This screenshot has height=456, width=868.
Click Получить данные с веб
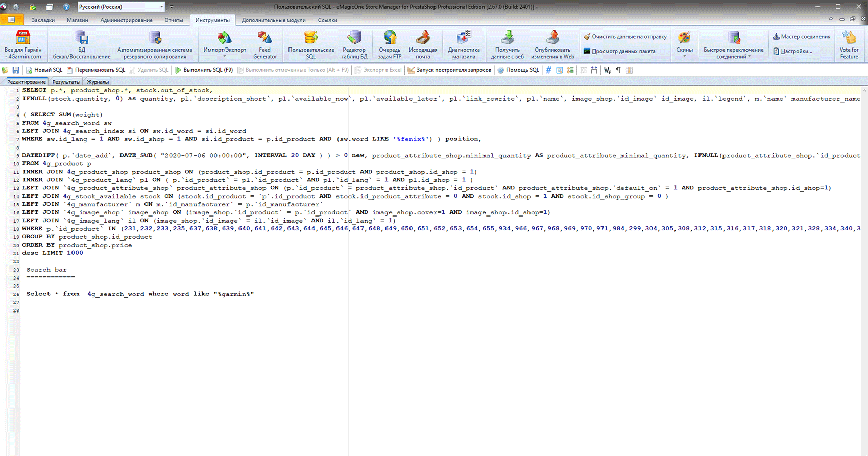tap(507, 44)
